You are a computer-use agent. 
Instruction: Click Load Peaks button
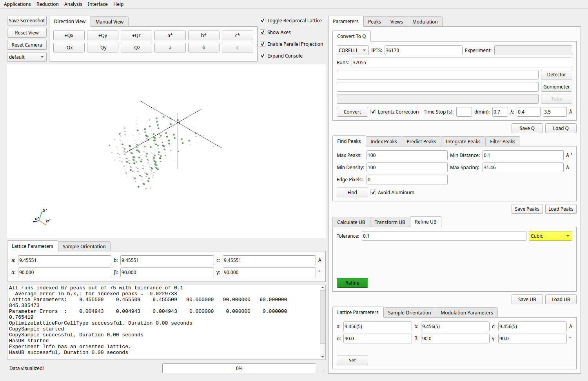(561, 209)
